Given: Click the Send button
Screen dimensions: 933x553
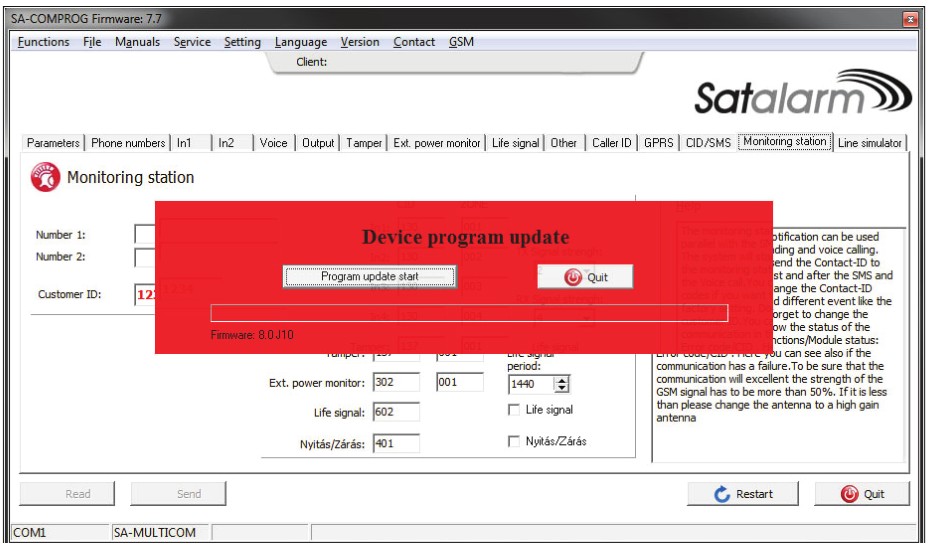Looking at the screenshot, I should click(178, 493).
